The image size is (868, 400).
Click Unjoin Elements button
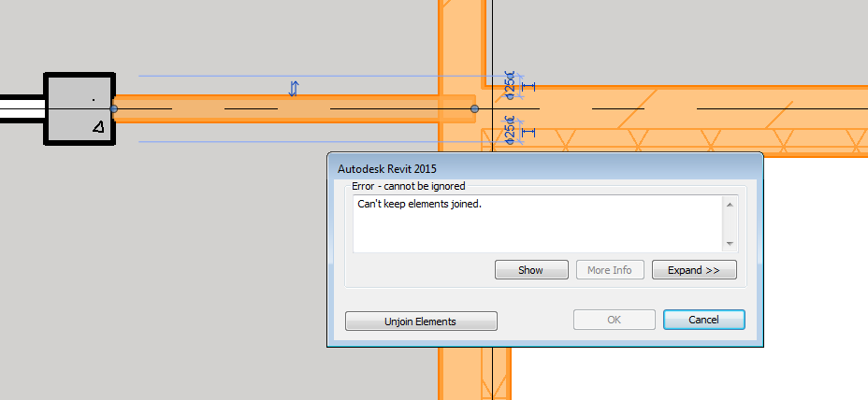[421, 321]
